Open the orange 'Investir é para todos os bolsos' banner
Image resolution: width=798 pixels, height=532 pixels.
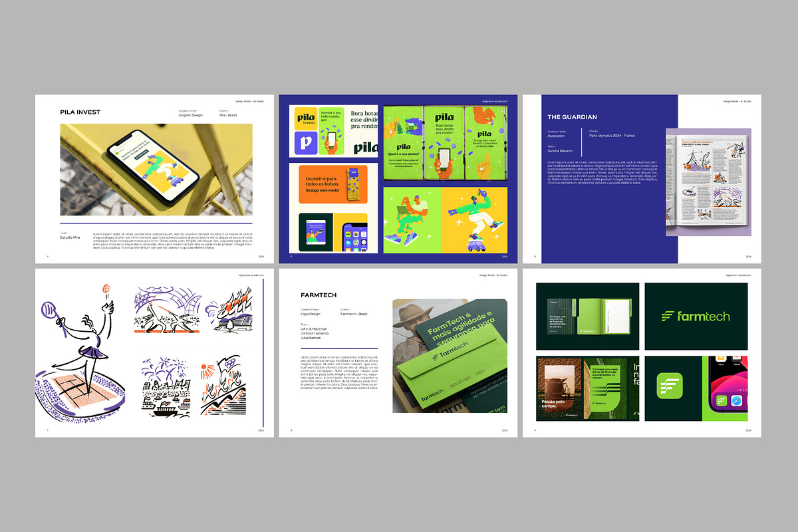(333, 184)
